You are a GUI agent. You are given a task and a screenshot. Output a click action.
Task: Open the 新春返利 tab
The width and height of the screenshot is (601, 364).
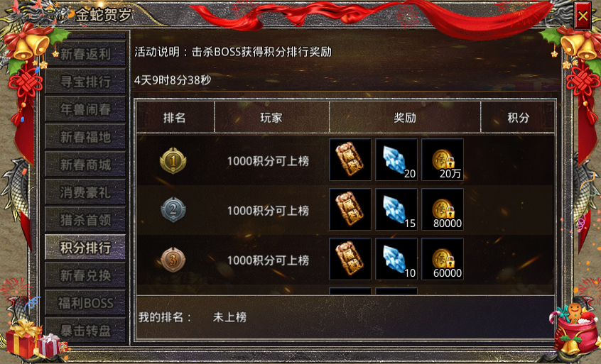pyautogui.click(x=85, y=54)
